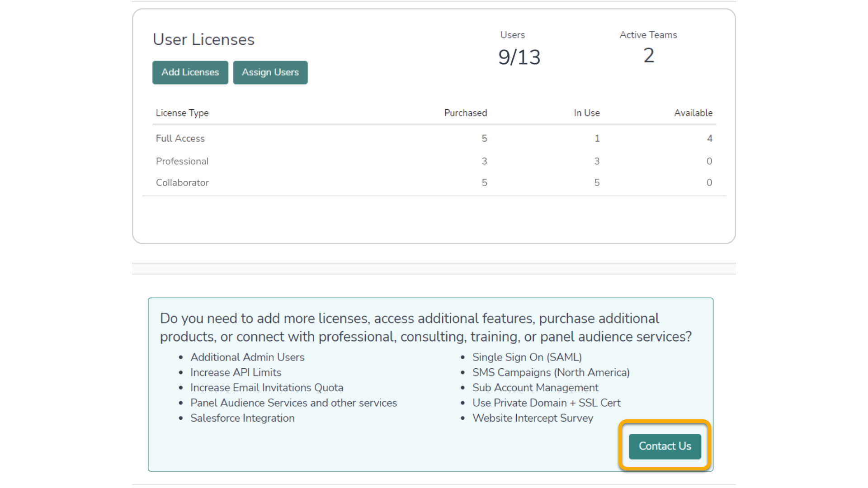Click Additional Admin Users list item

pos(247,357)
